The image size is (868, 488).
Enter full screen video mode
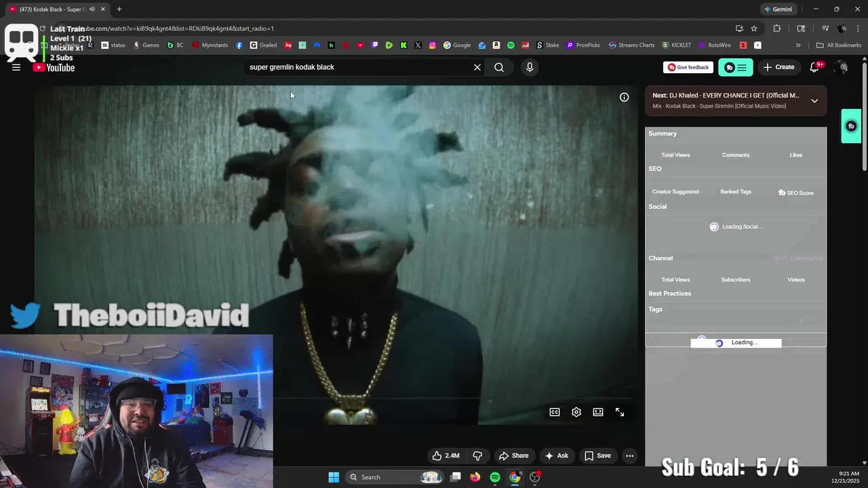620,412
